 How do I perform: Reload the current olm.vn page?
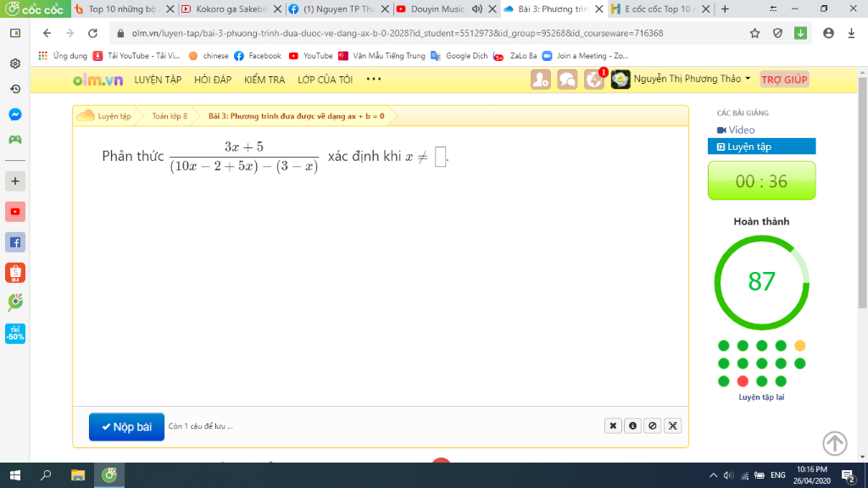[92, 33]
